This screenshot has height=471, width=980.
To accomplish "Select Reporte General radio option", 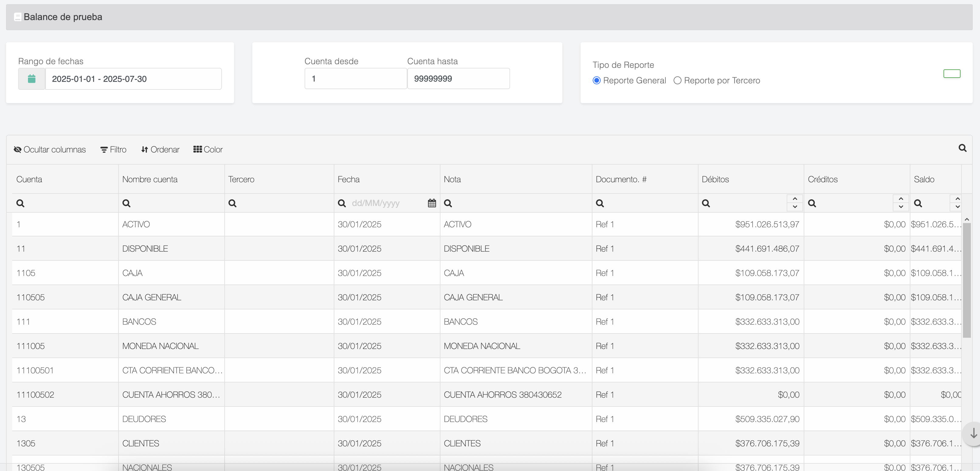I will (x=596, y=80).
